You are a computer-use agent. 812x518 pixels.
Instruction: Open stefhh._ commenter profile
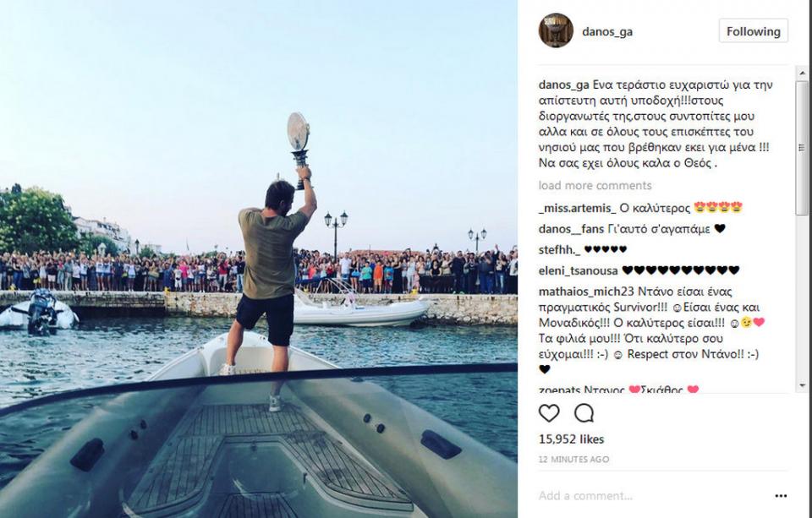tap(560, 250)
